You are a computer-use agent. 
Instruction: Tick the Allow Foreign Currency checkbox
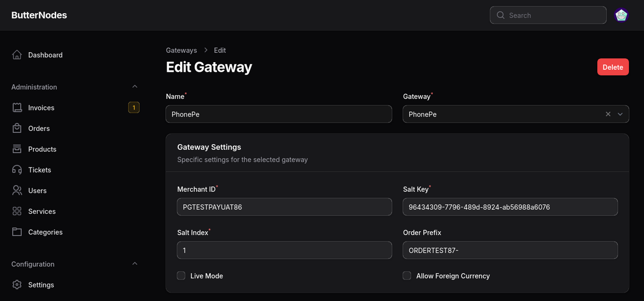point(407,275)
